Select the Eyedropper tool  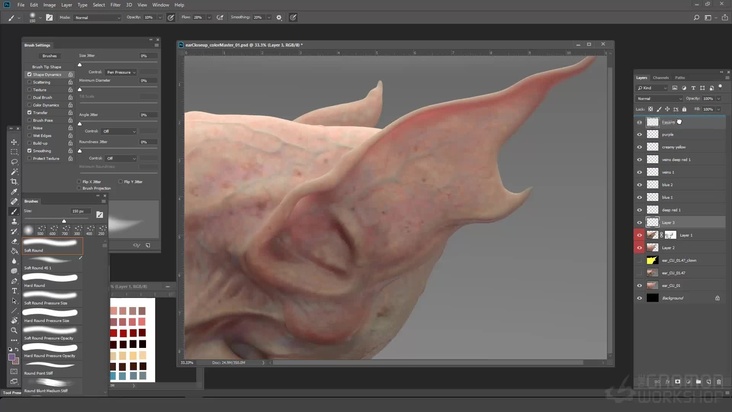click(14, 191)
